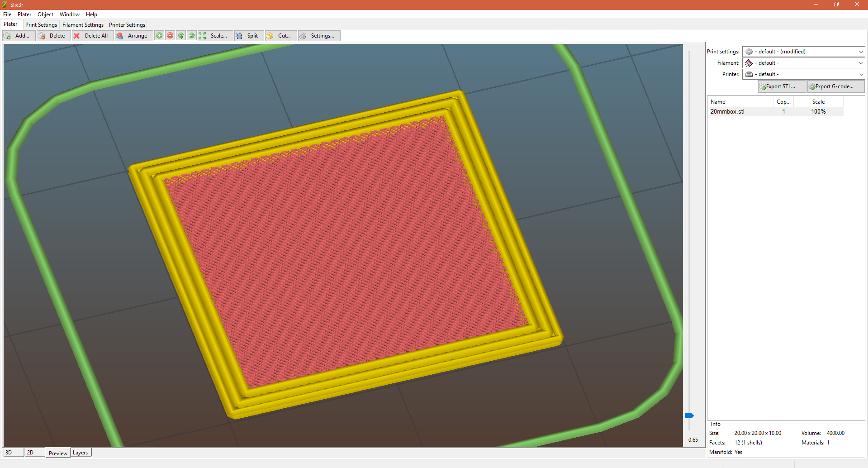Viewport: 868px width, 468px height.
Task: Switch to 2D view tab
Action: (35, 453)
